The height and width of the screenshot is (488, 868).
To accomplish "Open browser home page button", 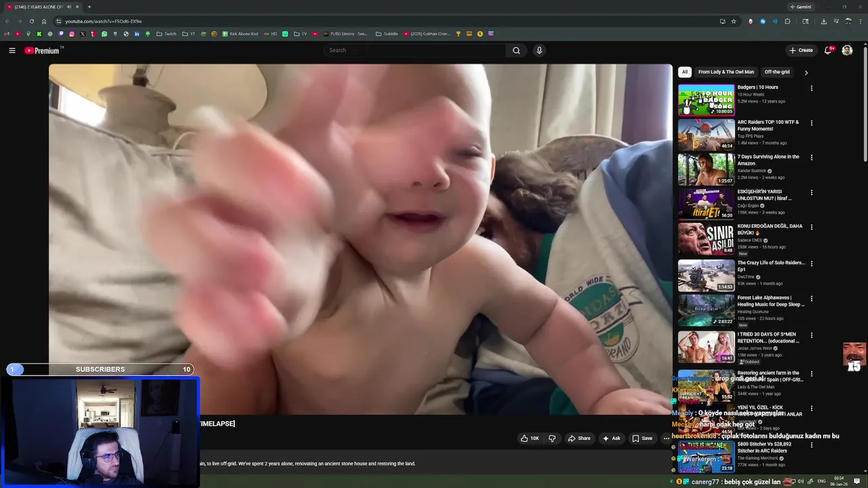I will click(x=44, y=21).
